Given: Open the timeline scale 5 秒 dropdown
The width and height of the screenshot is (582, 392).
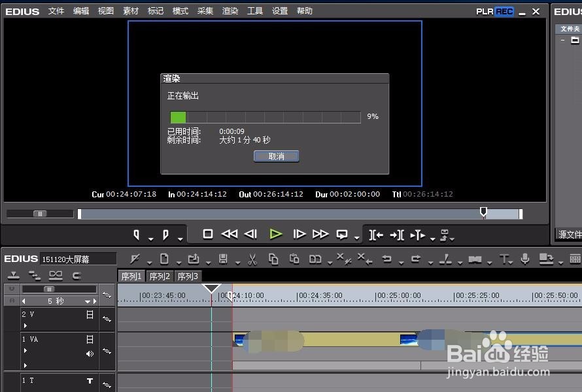Looking at the screenshot, I should (x=87, y=301).
